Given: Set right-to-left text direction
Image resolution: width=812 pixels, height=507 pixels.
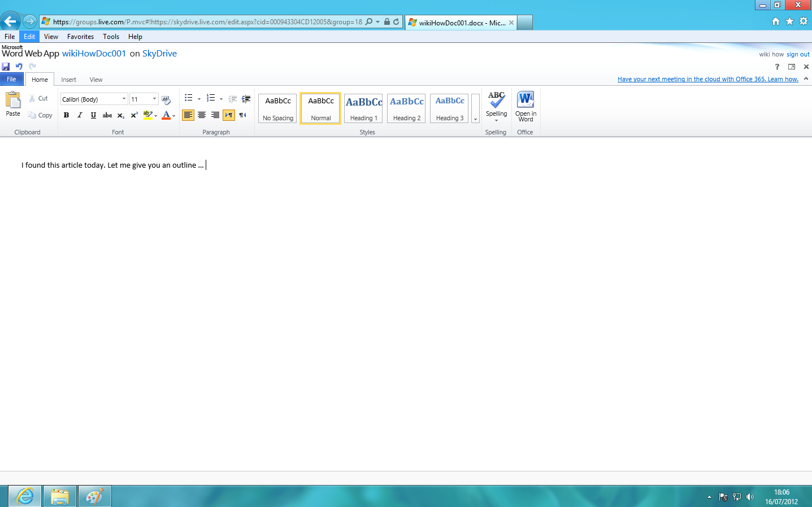Looking at the screenshot, I should point(242,115).
